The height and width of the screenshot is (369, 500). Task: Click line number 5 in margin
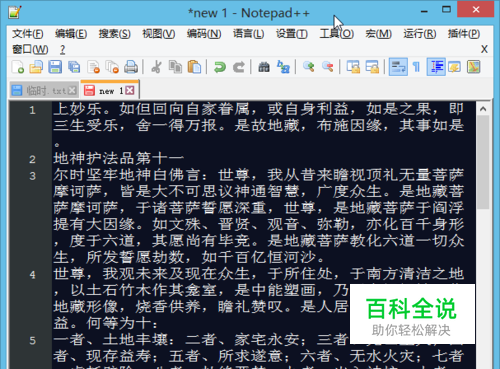tap(32, 340)
